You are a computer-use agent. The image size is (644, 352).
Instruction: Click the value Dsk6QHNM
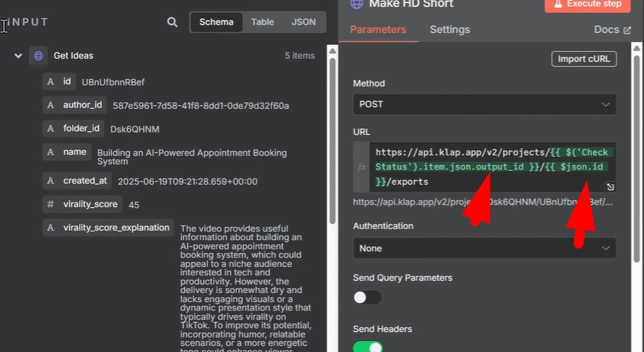(135, 130)
